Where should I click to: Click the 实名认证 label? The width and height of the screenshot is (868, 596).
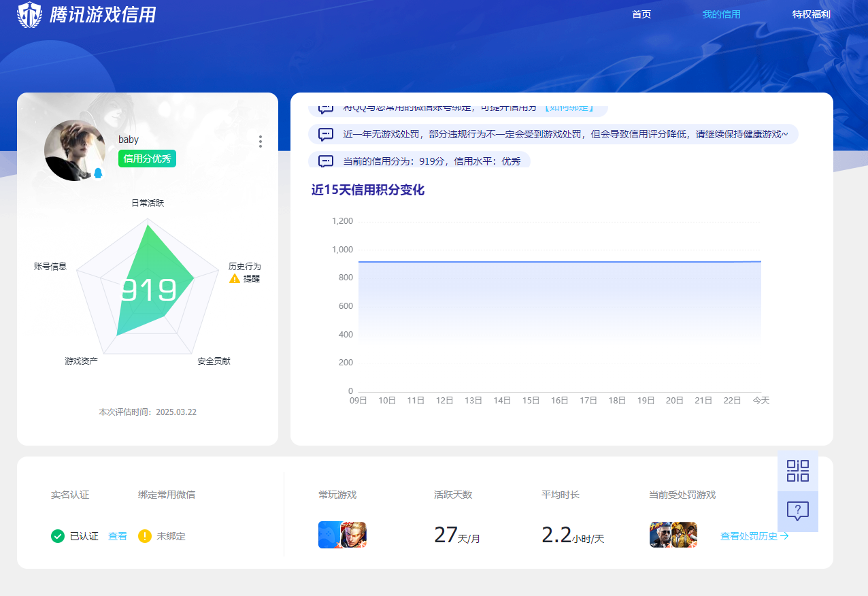(70, 495)
